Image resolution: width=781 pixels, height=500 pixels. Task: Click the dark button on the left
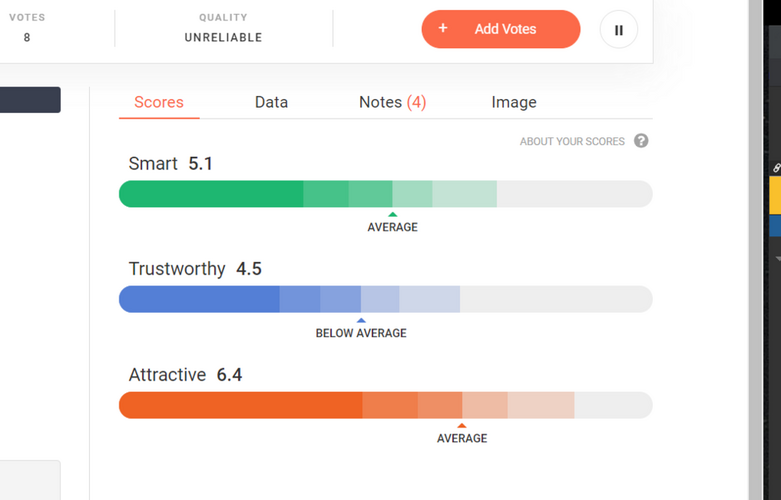click(30, 100)
